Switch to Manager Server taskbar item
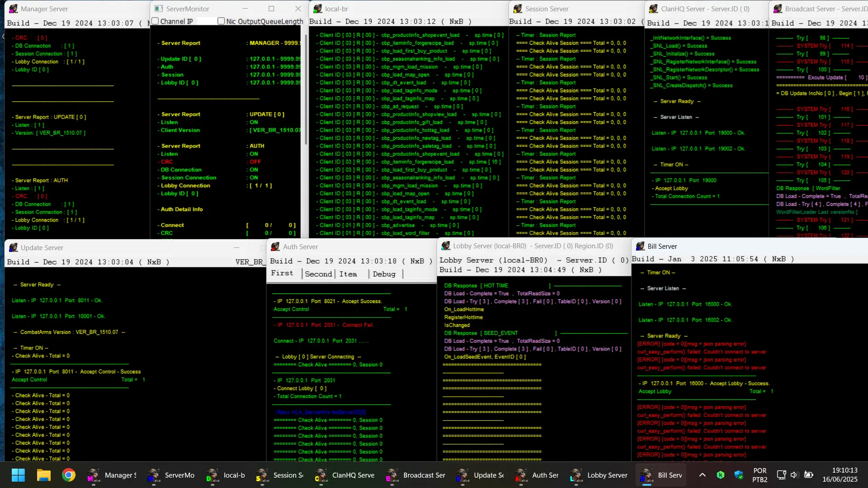 tap(112, 475)
